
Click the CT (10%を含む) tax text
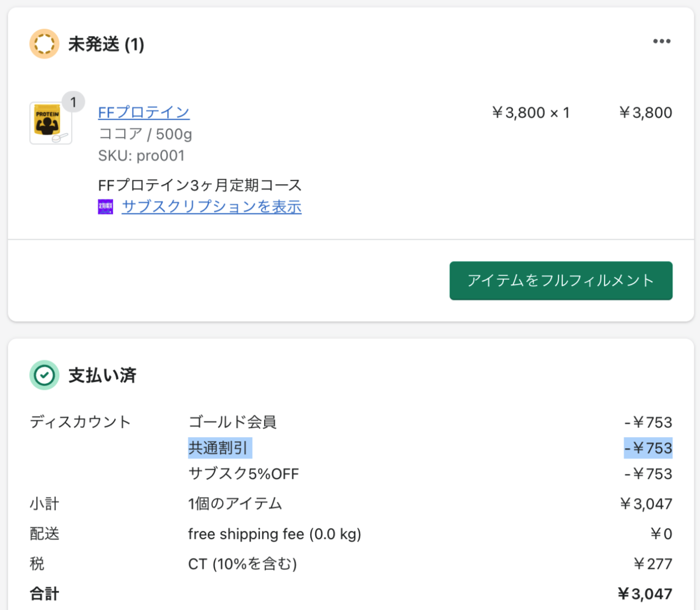242,564
